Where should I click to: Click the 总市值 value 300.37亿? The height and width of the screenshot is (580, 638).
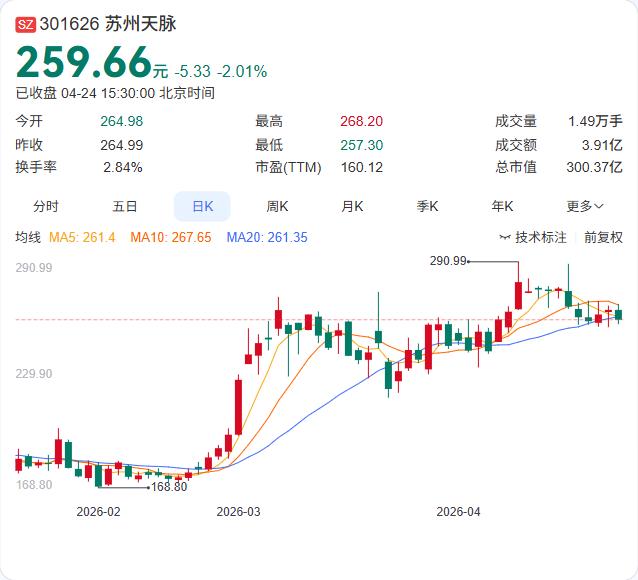tap(594, 167)
